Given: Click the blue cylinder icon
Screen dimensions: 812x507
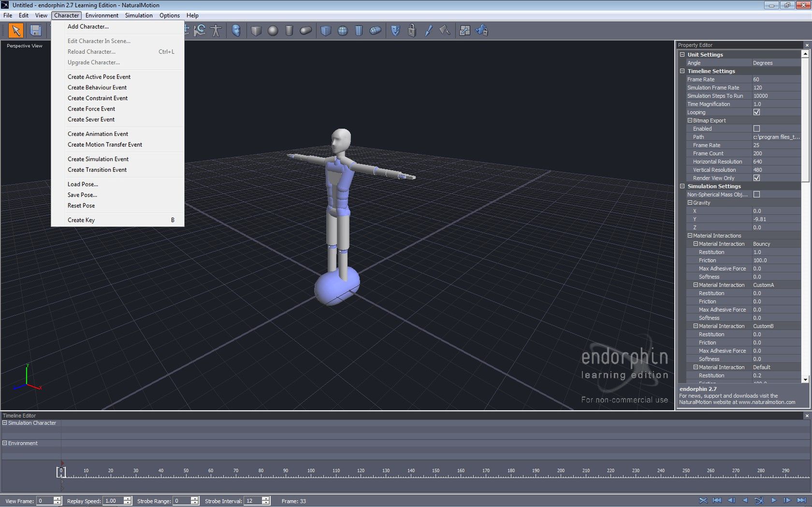Looking at the screenshot, I should click(359, 30).
